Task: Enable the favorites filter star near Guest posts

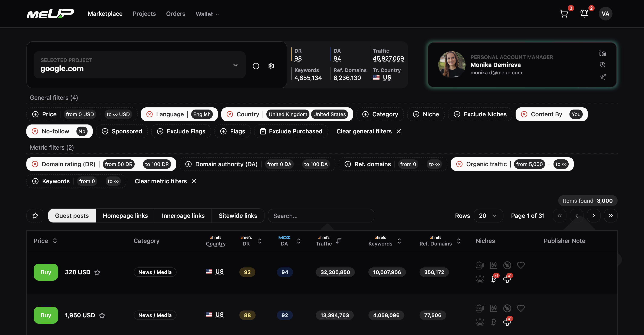Action: click(x=36, y=215)
